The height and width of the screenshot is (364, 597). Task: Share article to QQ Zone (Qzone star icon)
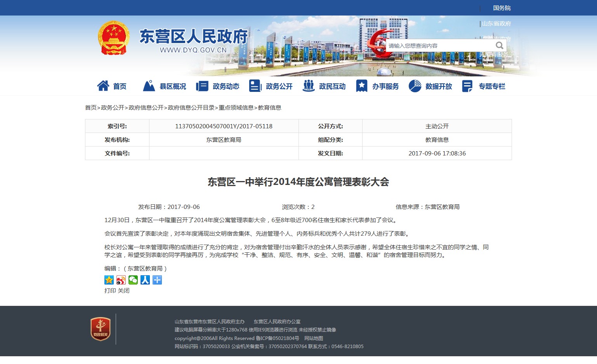109,280
